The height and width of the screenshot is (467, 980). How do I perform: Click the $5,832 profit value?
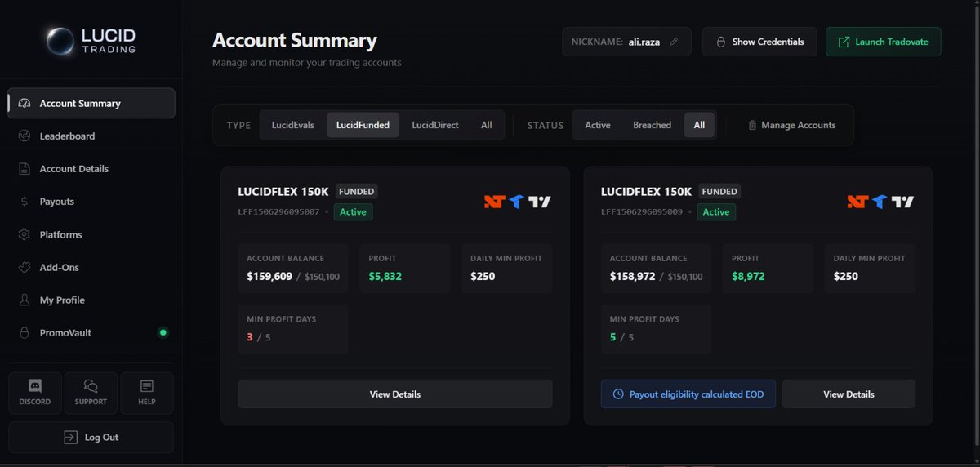click(385, 276)
